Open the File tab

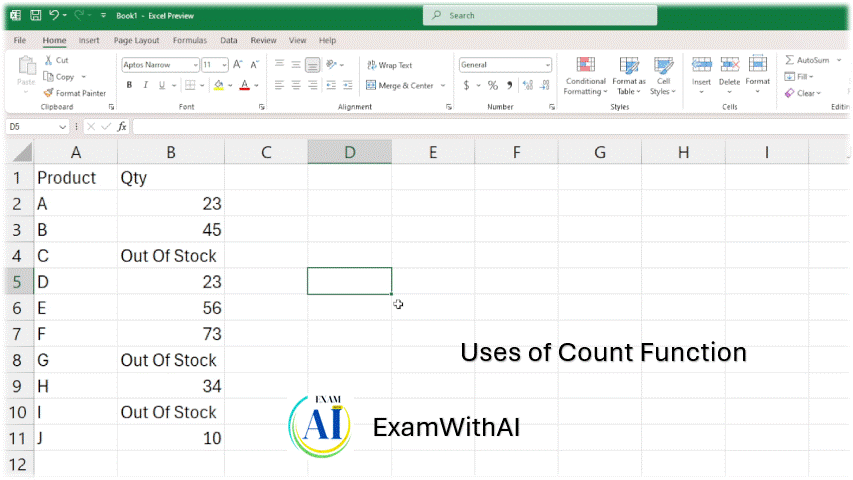click(20, 40)
